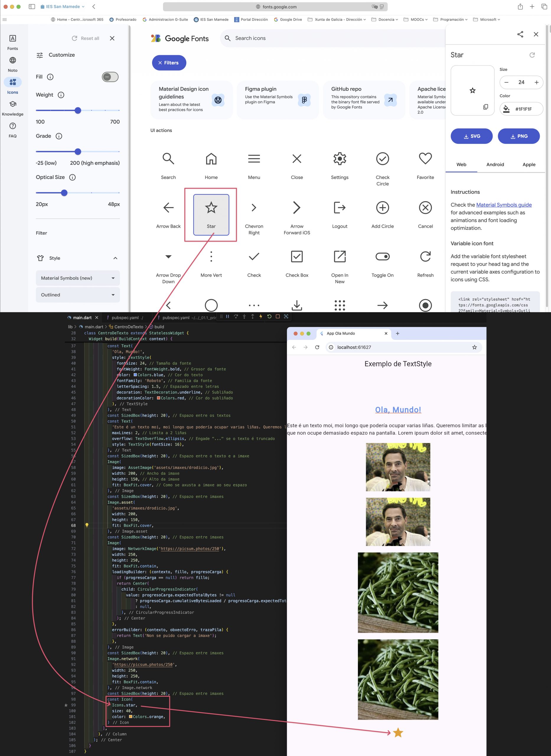
Task: Click the Open In New icon
Action: click(340, 257)
